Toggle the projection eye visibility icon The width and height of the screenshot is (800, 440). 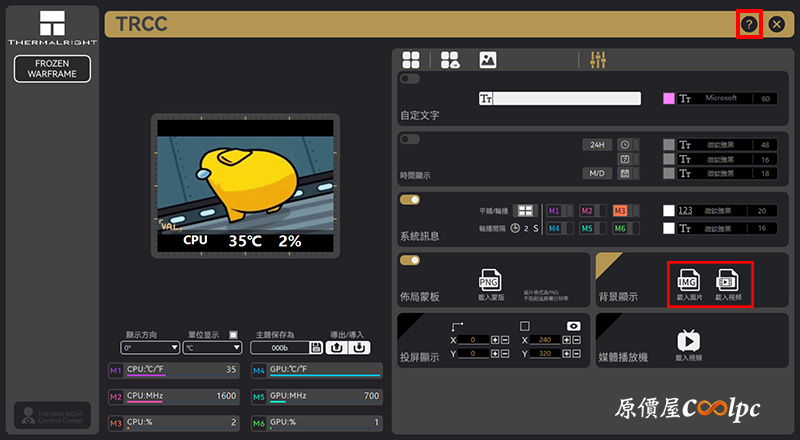pyautogui.click(x=573, y=326)
